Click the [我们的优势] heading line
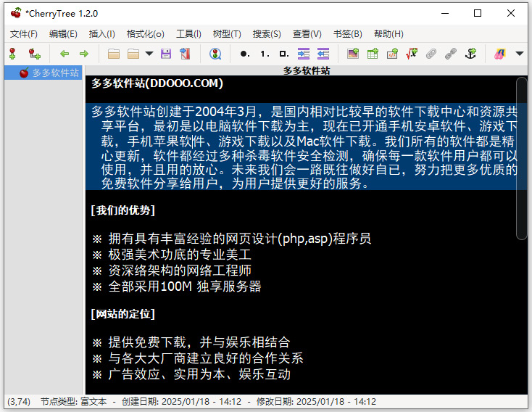Image resolution: width=532 pixels, height=412 pixels. click(122, 210)
